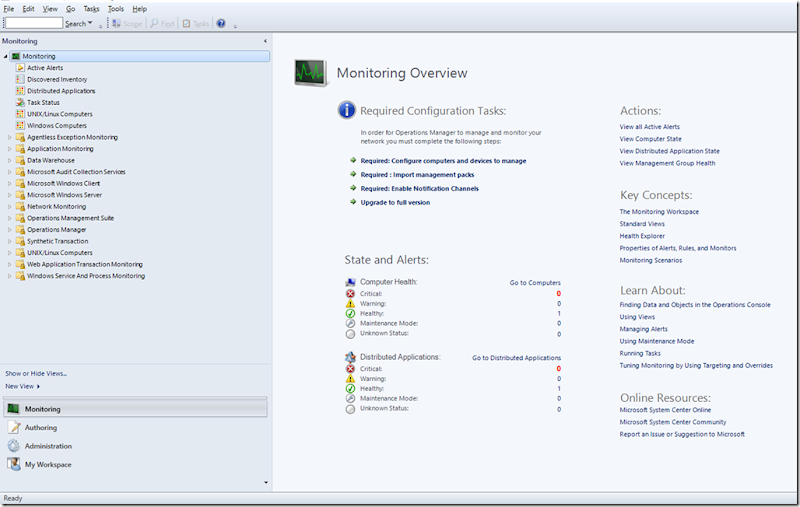Open the New View submenu
The image size is (800, 507).
coord(22,386)
